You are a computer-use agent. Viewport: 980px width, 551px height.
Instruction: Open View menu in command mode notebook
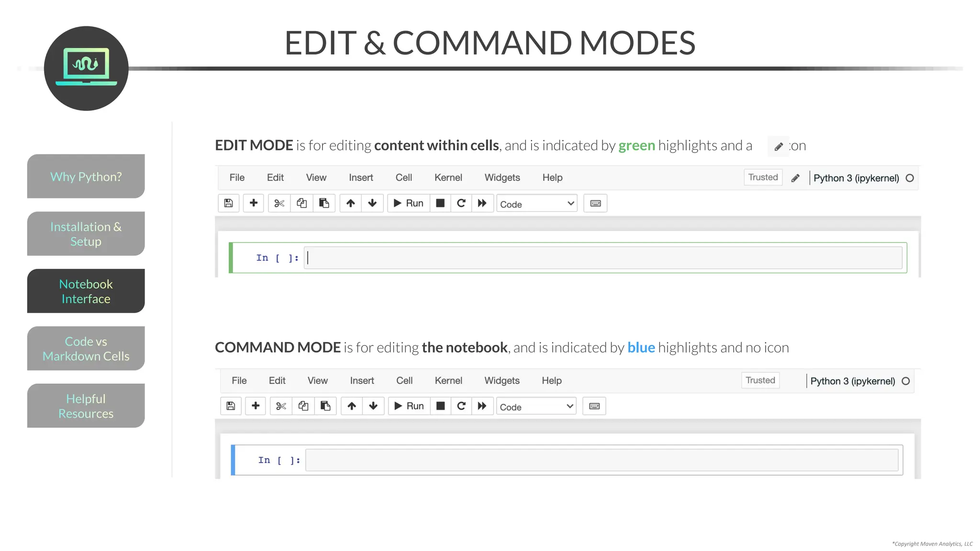point(318,381)
